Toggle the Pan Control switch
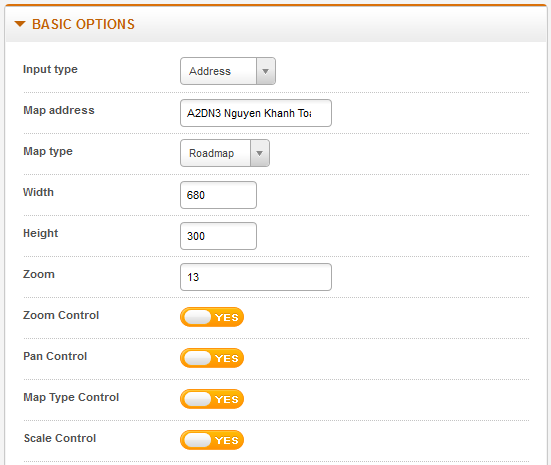 coord(212,358)
